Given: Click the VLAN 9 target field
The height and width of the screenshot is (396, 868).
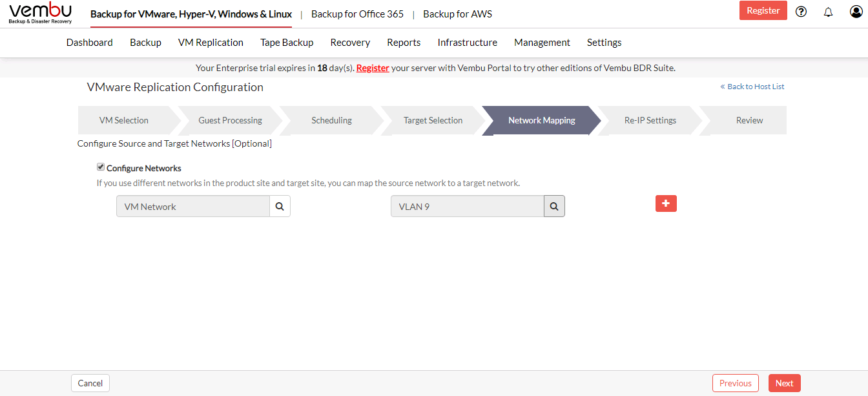Looking at the screenshot, I should pyautogui.click(x=468, y=207).
